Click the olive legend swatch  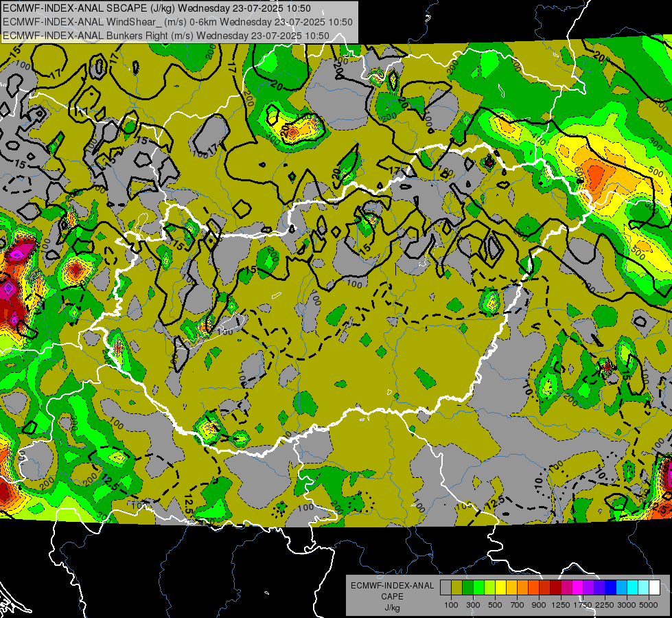point(457,588)
